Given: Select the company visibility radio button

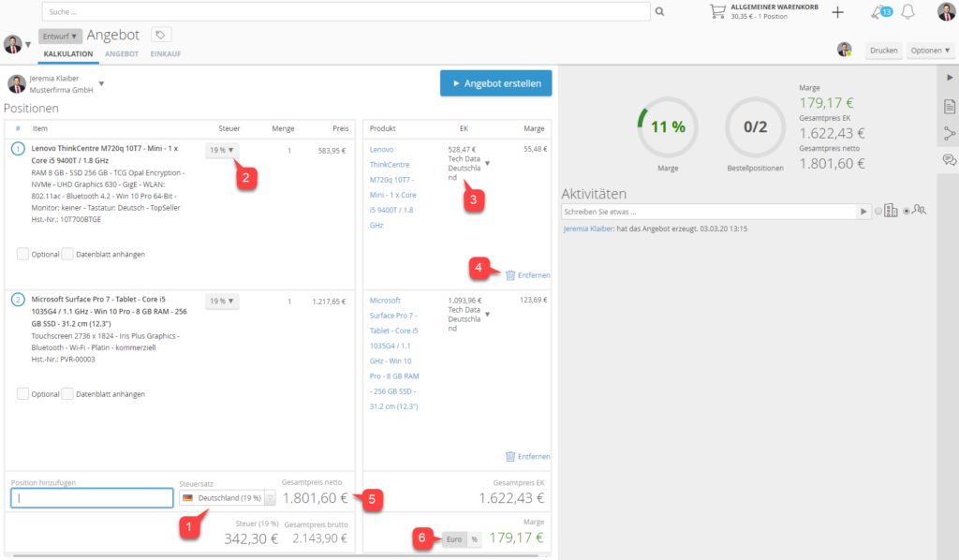Looking at the screenshot, I should [878, 212].
